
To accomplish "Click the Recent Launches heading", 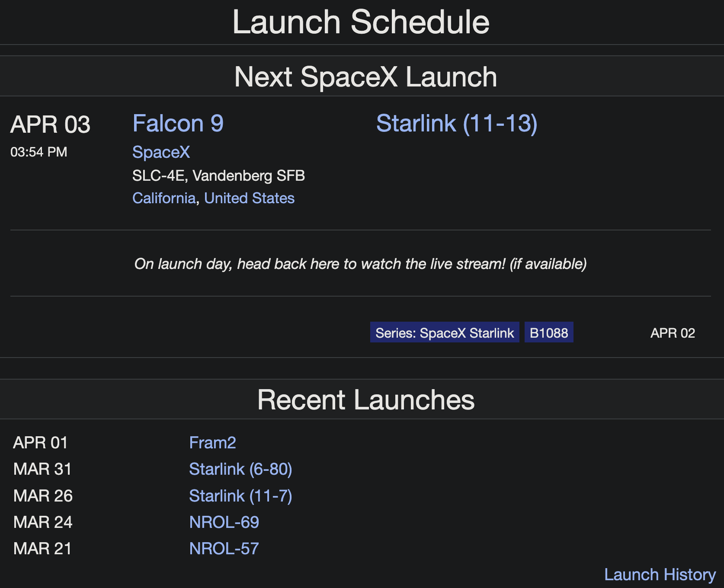I will (366, 399).
